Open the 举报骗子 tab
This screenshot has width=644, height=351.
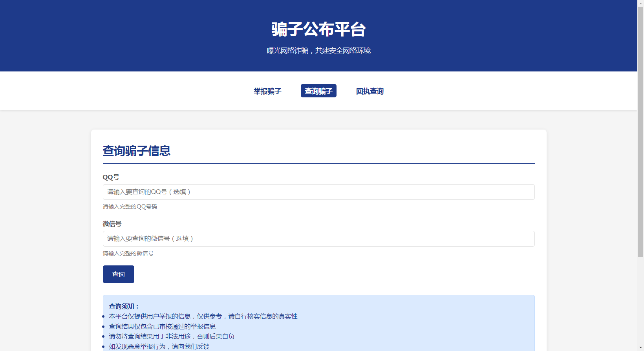(267, 91)
